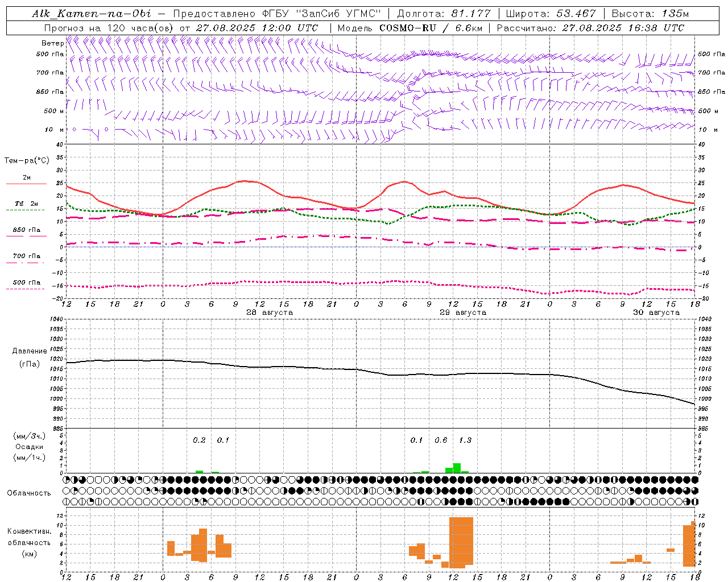Click the 30 августа date label
The height and width of the screenshot is (582, 728).
tap(656, 313)
